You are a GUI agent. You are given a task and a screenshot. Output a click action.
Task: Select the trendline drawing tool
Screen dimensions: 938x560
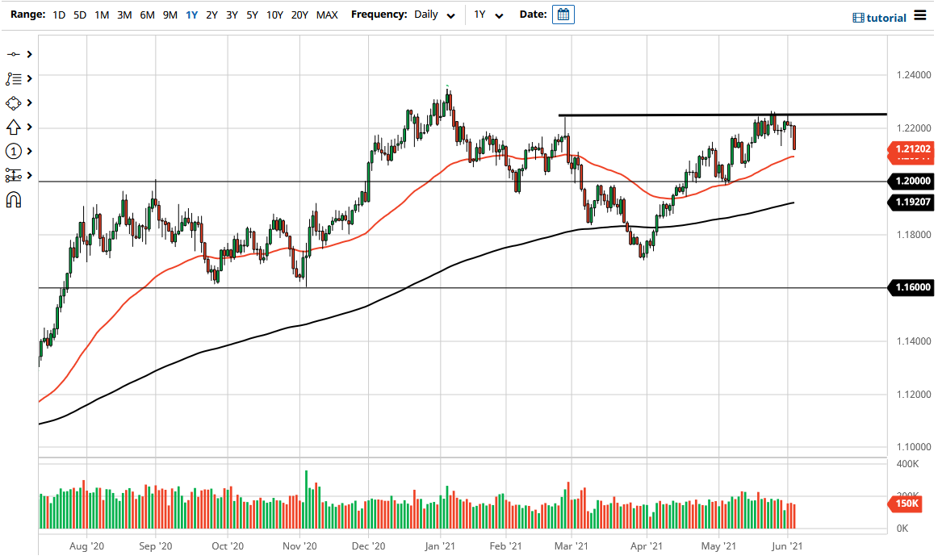[15, 54]
